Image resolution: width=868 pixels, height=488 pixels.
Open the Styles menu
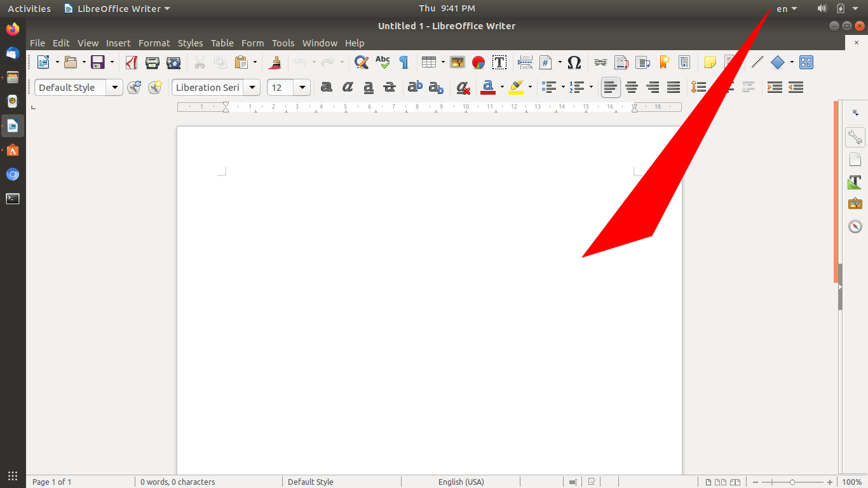tap(190, 43)
